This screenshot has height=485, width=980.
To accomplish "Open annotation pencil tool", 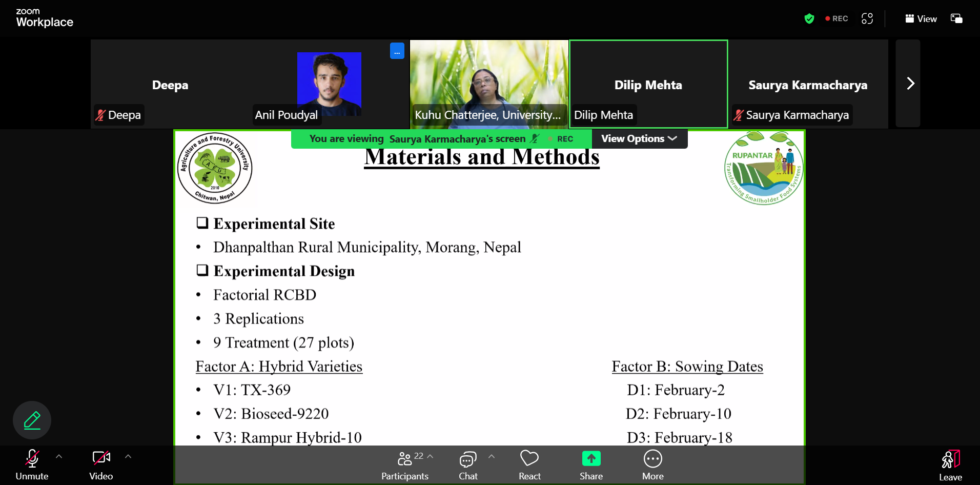I will [x=32, y=420].
